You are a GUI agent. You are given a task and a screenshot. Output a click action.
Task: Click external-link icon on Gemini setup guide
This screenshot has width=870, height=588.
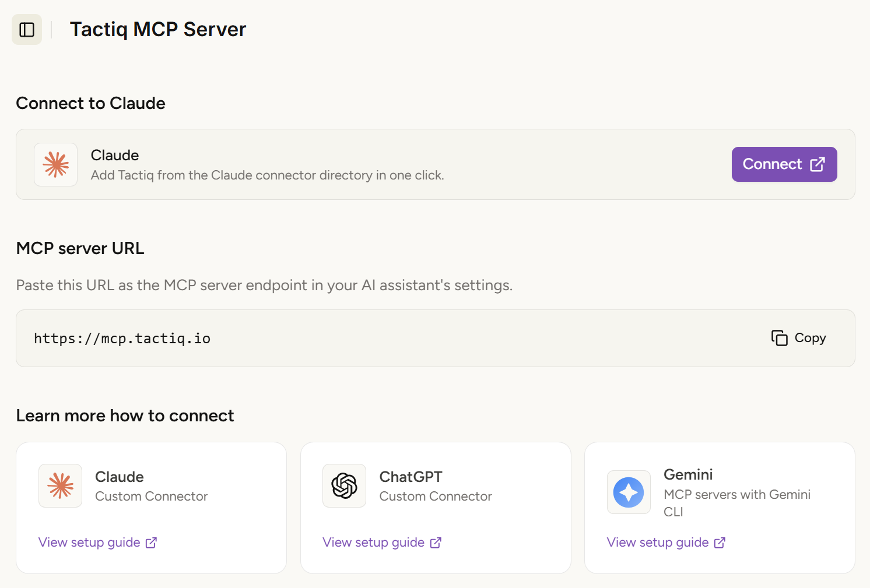click(720, 543)
